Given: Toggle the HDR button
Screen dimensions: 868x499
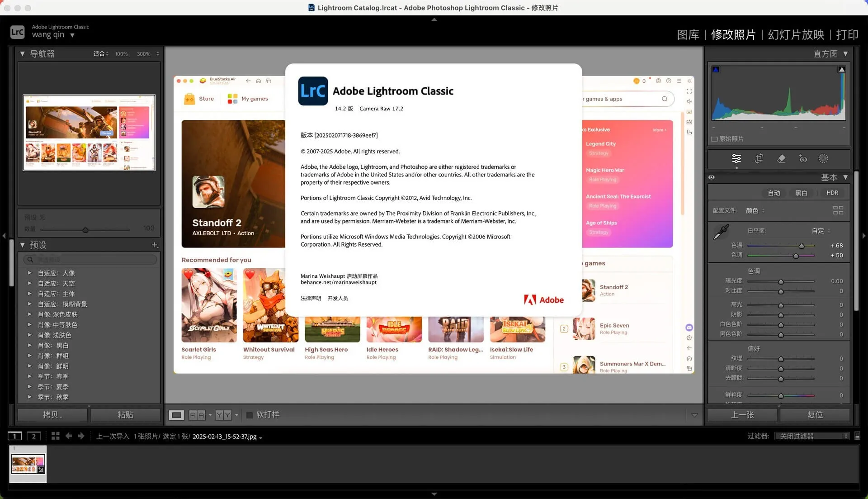Looking at the screenshot, I should 832,193.
